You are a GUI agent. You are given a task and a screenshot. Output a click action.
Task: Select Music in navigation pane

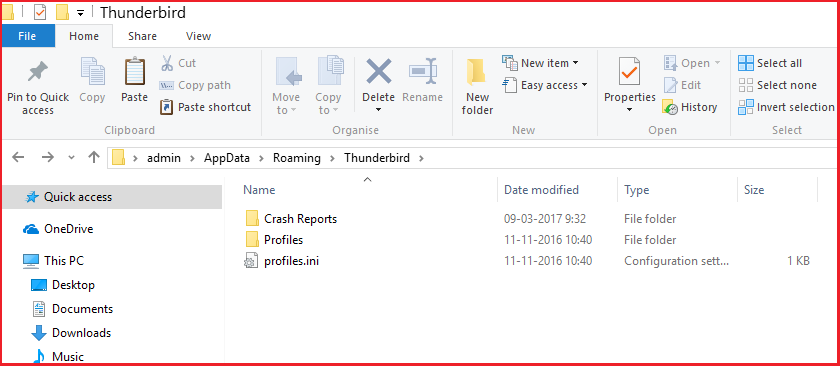point(57,356)
